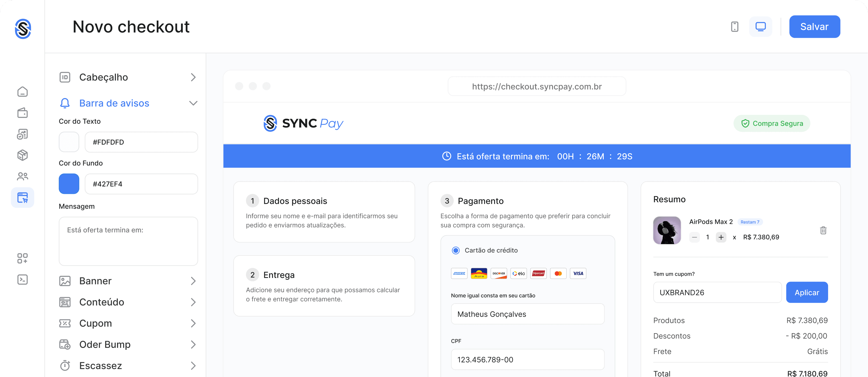Image resolution: width=868 pixels, height=377 pixels.
Task: Switch to desktop preview icon
Action: coord(760,27)
